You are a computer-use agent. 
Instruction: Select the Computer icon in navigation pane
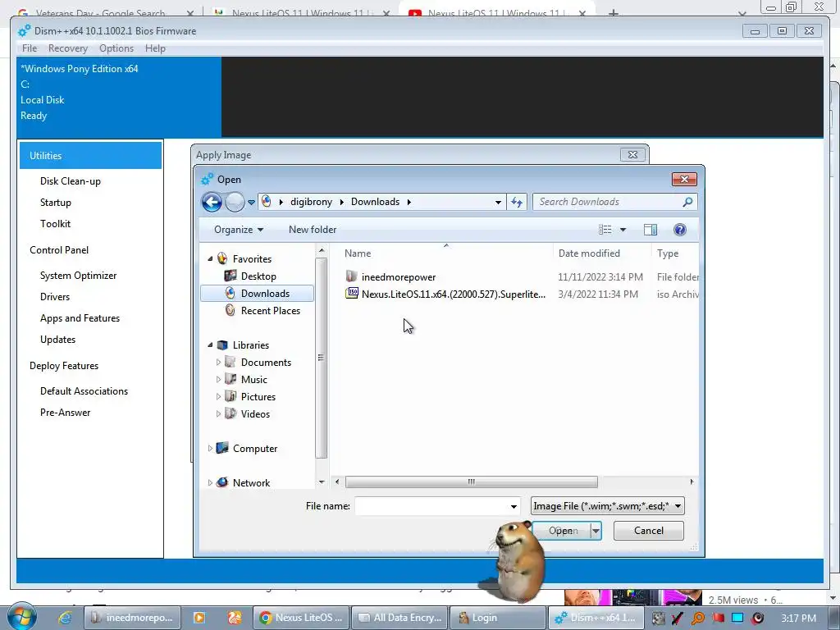(222, 449)
